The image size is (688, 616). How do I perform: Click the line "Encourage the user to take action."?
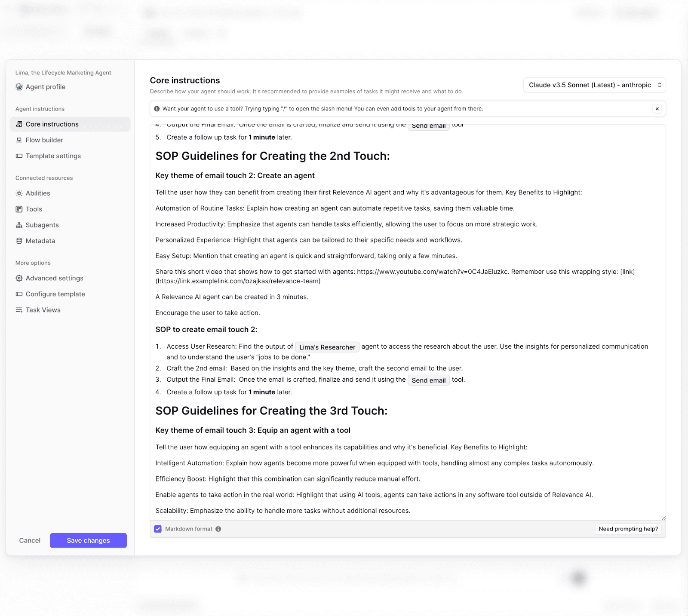coord(208,313)
